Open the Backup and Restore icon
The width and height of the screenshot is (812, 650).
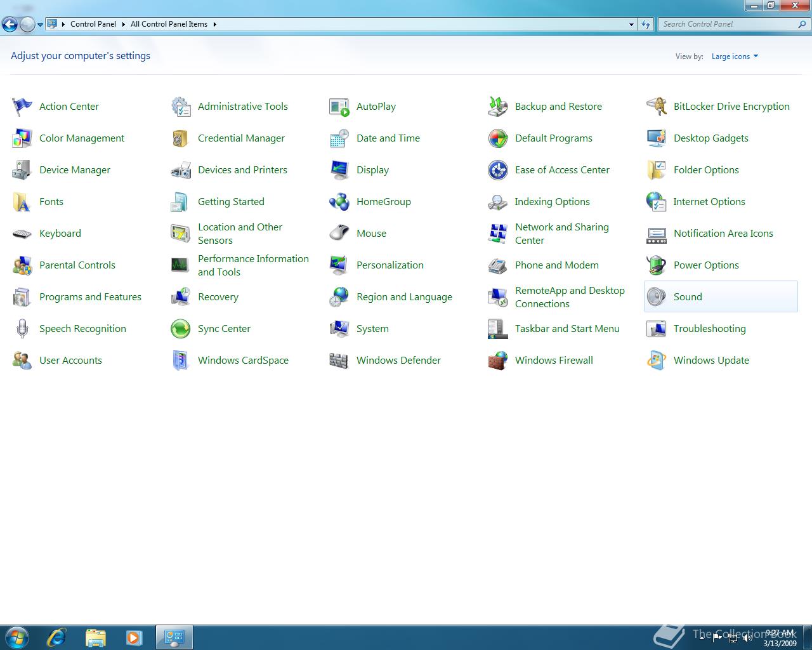498,107
